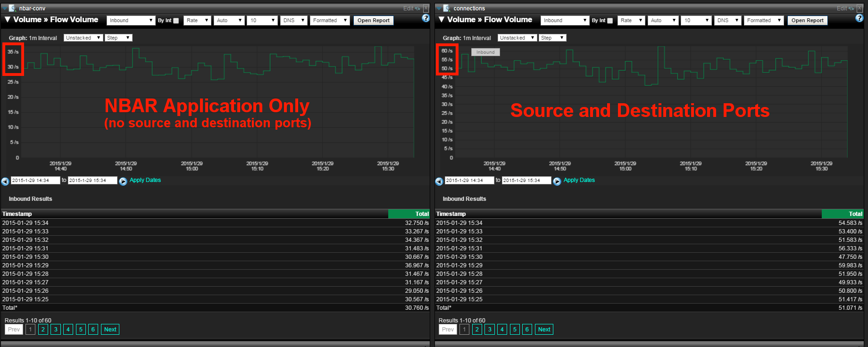
Task: Click the next time range arrow in connections
Action: pyautogui.click(x=557, y=181)
